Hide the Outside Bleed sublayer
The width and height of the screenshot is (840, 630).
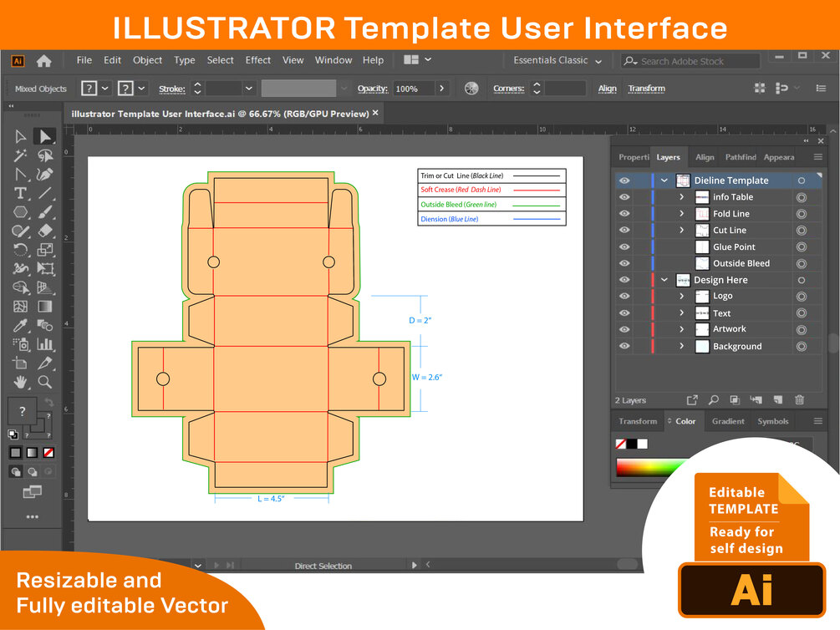(x=624, y=263)
